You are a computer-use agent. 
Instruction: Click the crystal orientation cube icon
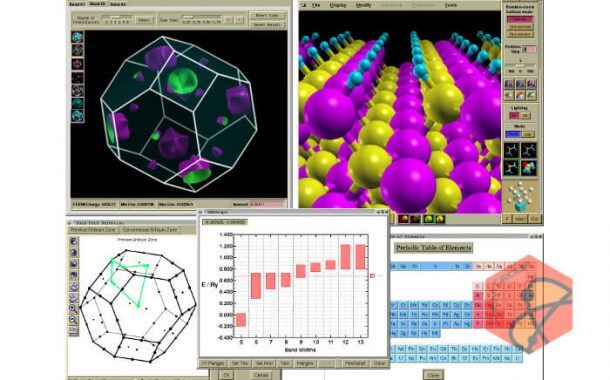pyautogui.click(x=520, y=198)
